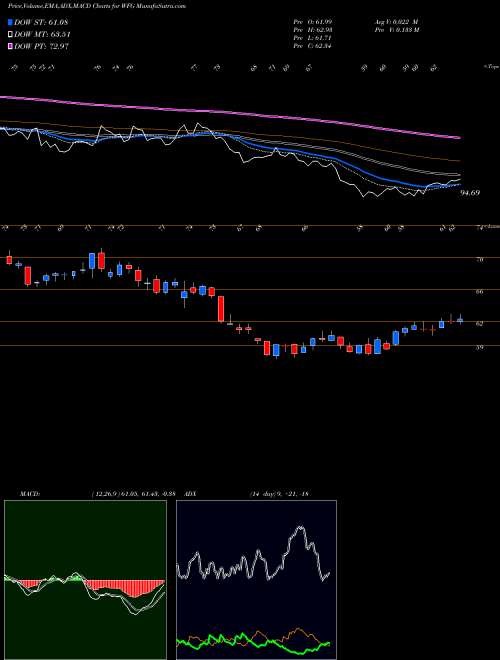Click the 'Pre O: 61.99' value
Screen dimensions: 500x660
coord(313,22)
